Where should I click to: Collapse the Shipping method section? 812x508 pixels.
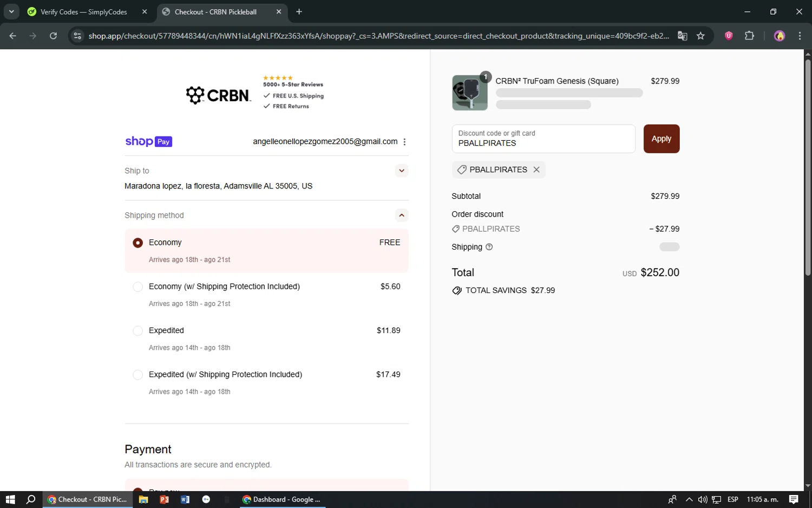[x=402, y=215]
